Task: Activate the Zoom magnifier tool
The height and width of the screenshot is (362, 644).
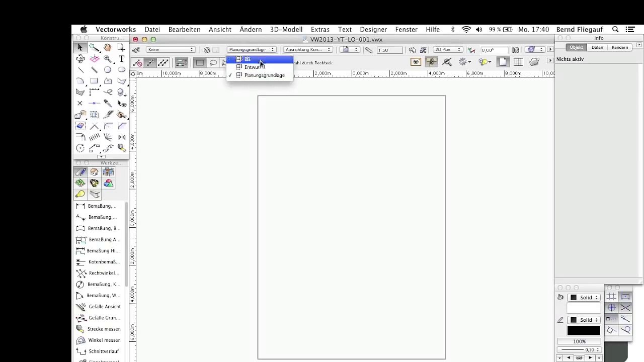Action: 108,59
